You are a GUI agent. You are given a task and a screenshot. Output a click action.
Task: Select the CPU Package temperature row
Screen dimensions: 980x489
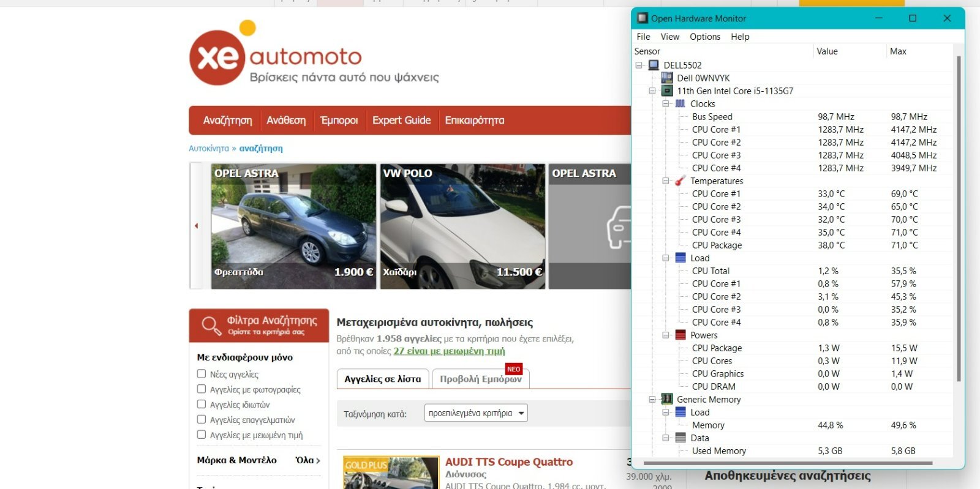coord(793,245)
